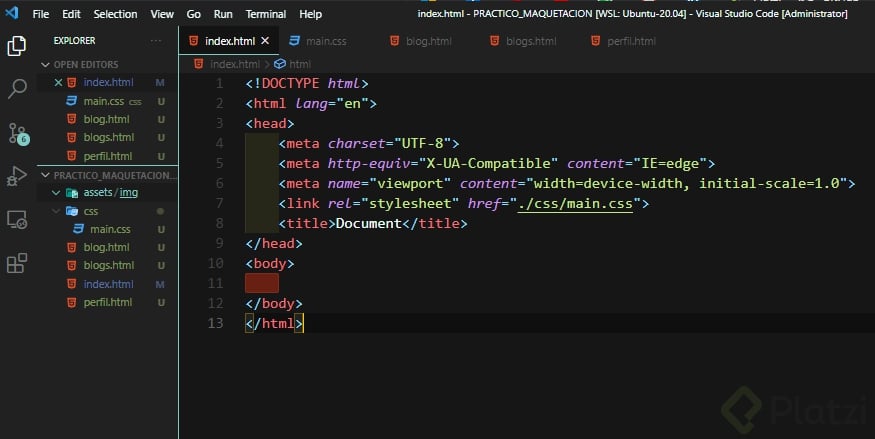Open the View menu
This screenshot has height=439, width=875.
(x=162, y=14)
